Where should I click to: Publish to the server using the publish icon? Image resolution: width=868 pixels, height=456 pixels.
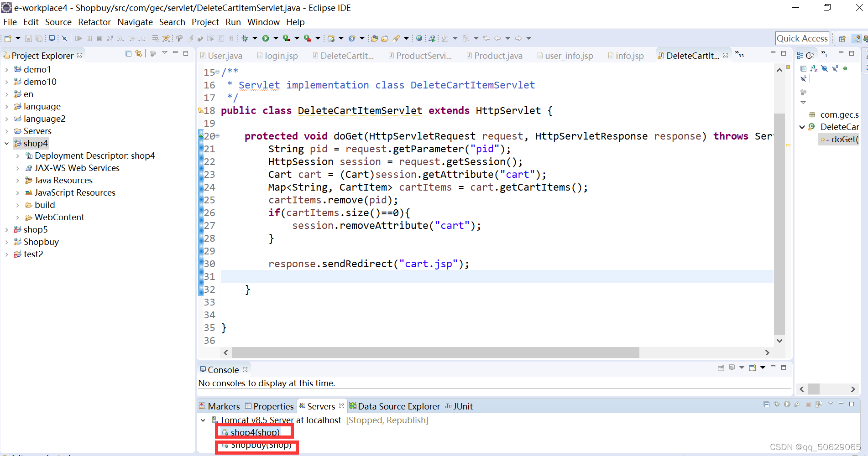(819, 404)
